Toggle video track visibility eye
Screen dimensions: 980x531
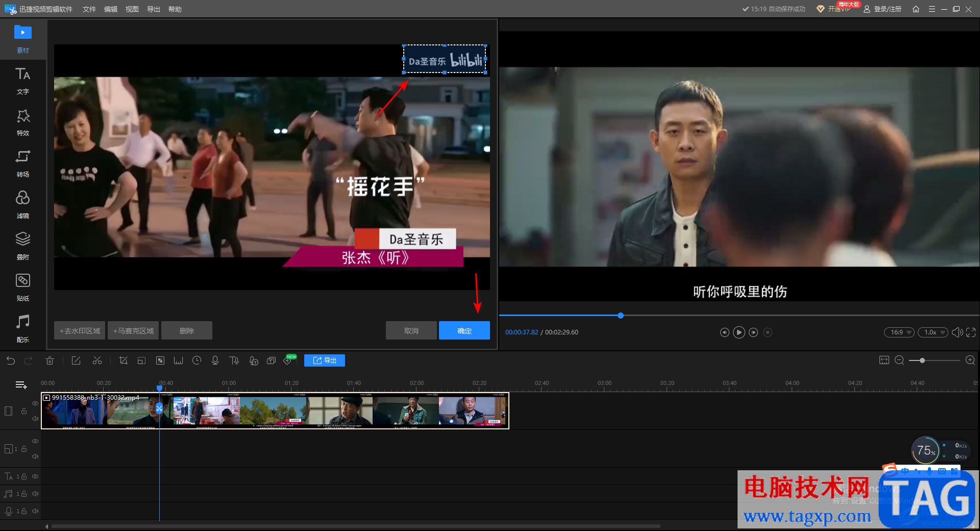(x=35, y=403)
